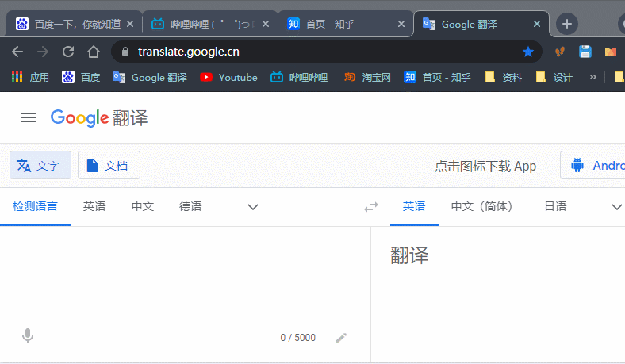Select 德语 as the source language
The width and height of the screenshot is (625, 364).
click(190, 206)
